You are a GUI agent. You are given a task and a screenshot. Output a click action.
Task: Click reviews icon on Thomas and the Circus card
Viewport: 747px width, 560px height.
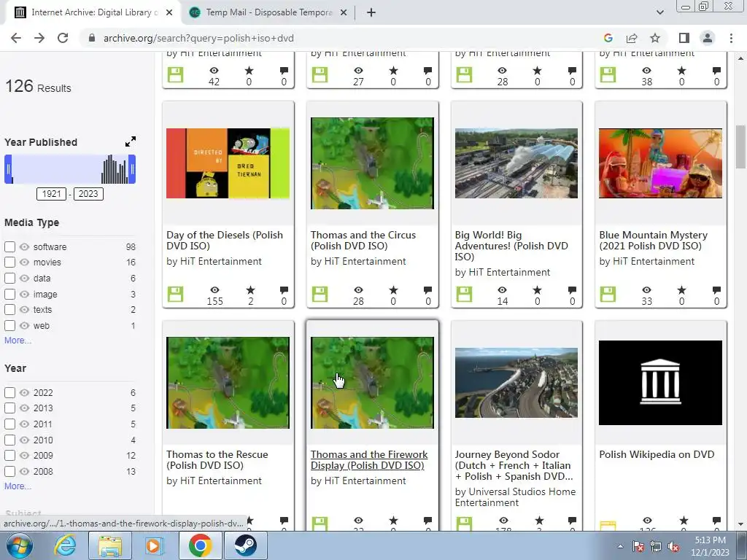point(427,289)
